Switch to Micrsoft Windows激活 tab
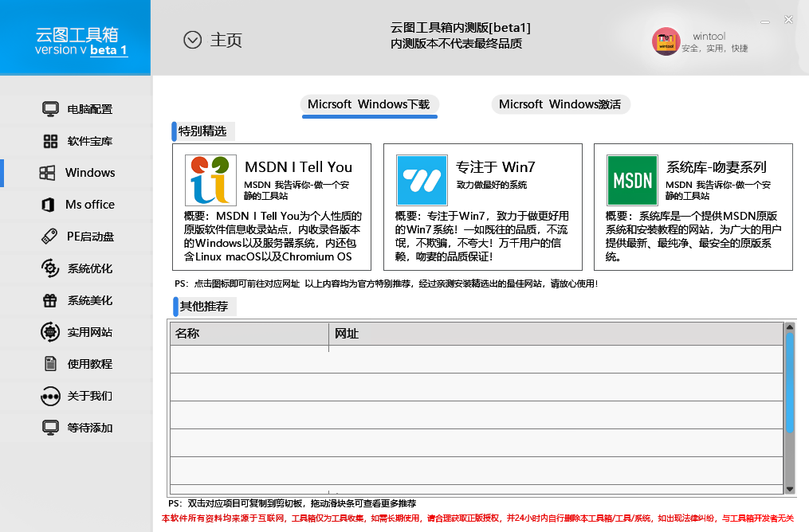This screenshot has width=809, height=532. [x=560, y=104]
